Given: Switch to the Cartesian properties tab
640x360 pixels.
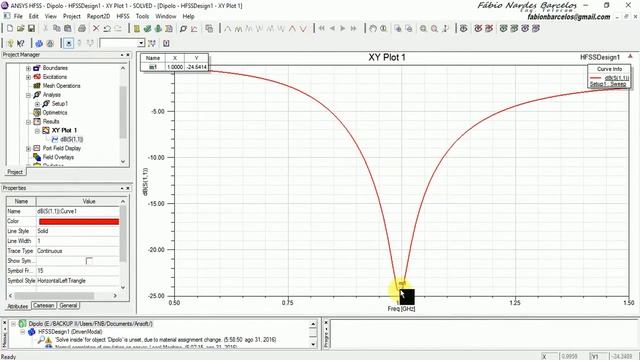Looking at the screenshot, I should (43, 305).
